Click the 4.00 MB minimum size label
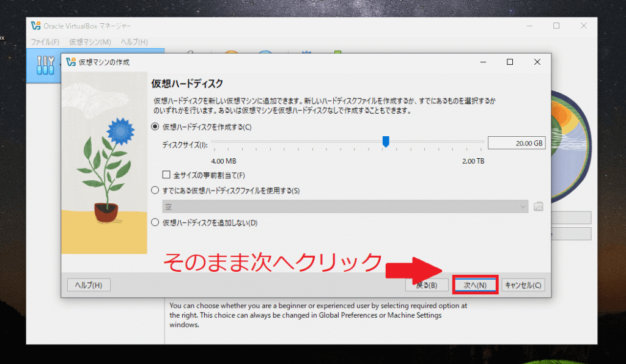 click(224, 161)
